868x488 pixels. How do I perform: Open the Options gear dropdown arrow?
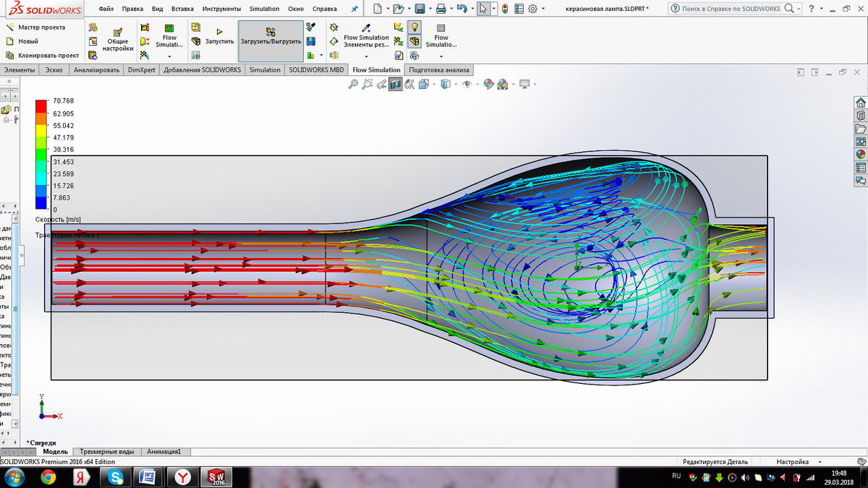coord(542,9)
